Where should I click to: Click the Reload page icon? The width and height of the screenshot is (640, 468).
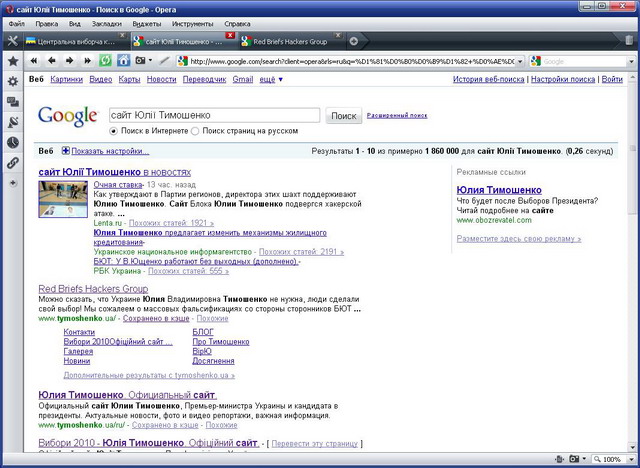107,61
